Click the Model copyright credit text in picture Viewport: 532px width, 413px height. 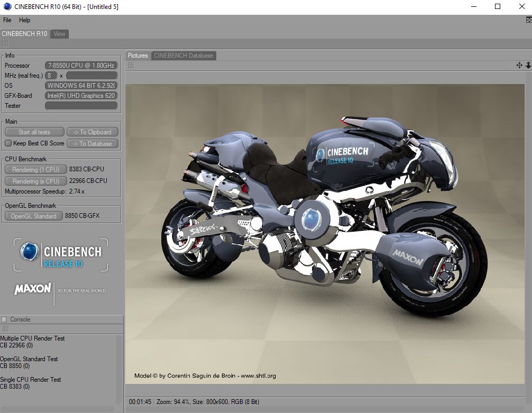(x=205, y=375)
